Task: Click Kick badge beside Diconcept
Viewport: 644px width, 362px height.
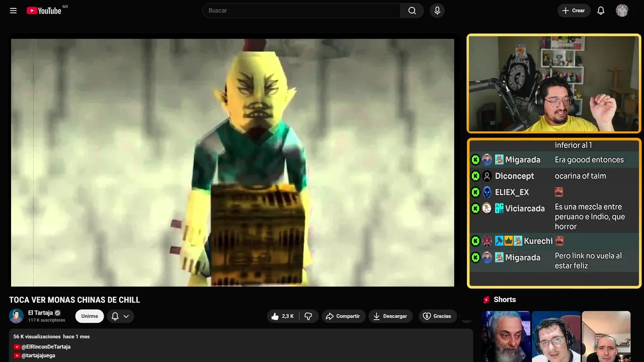Action: 475,176
